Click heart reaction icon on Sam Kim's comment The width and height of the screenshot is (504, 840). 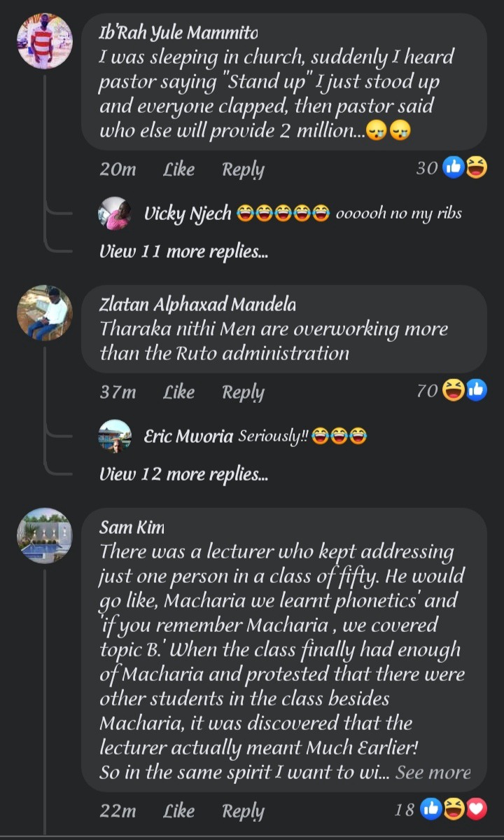[477, 809]
